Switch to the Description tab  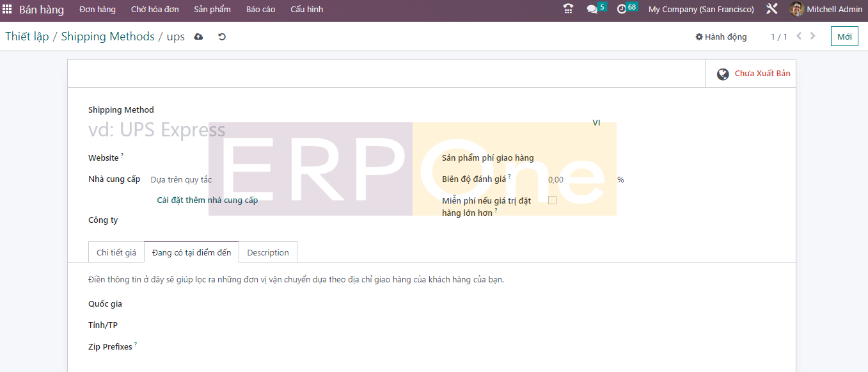(267, 252)
